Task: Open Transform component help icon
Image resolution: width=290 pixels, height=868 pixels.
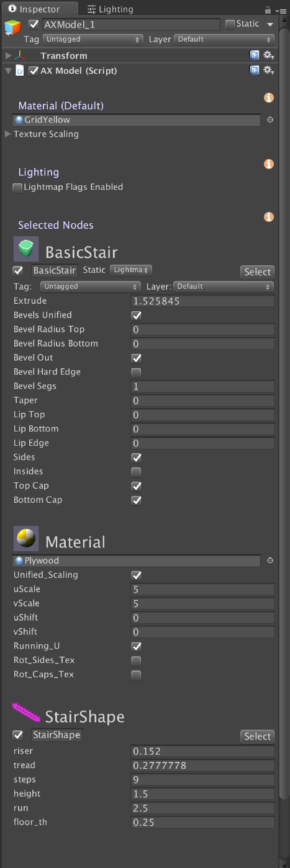Action: point(255,55)
